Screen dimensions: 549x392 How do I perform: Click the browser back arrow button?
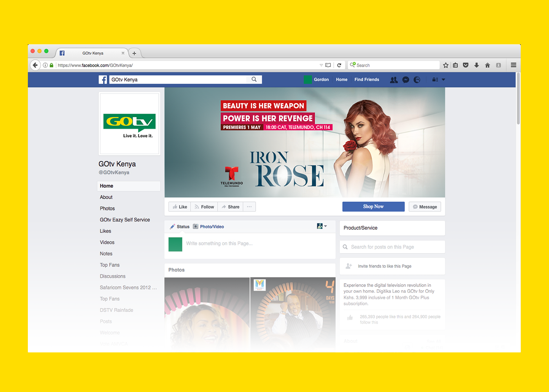(x=35, y=65)
